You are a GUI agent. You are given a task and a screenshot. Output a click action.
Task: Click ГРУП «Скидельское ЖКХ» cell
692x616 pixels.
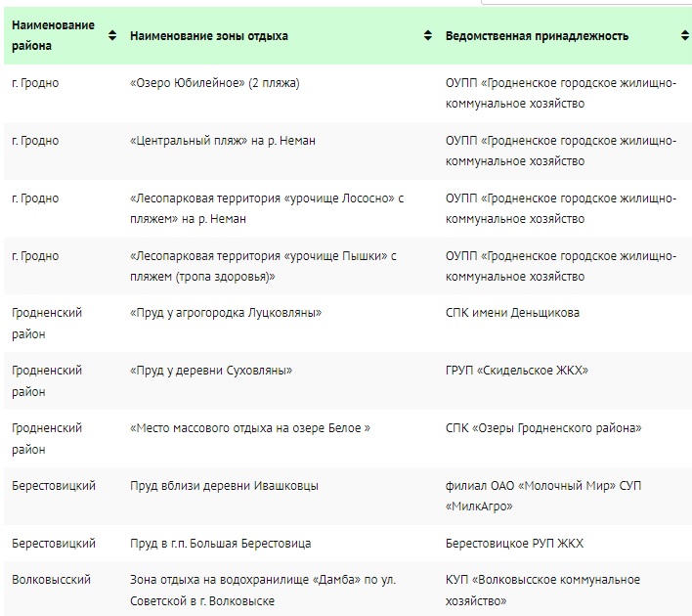tap(517, 370)
